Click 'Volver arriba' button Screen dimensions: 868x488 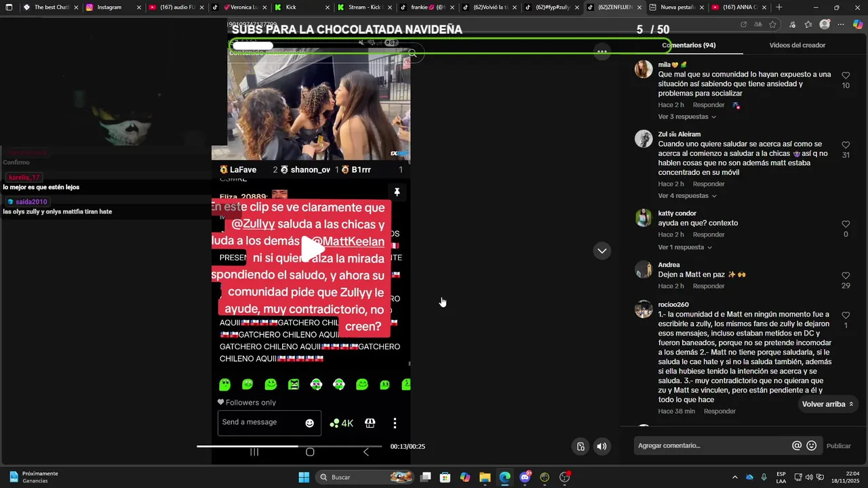click(x=827, y=404)
